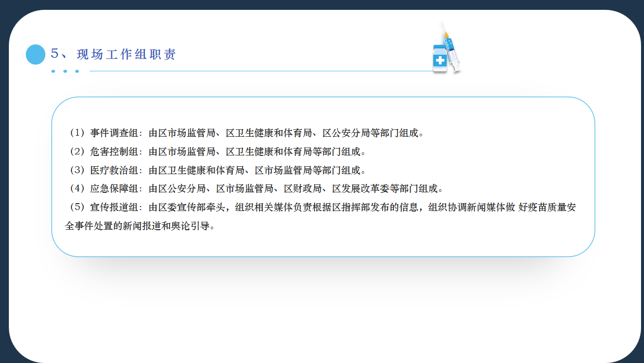644x363 pixels.
Task: Click the last line ending with 舆论引导
Action: pos(140,227)
